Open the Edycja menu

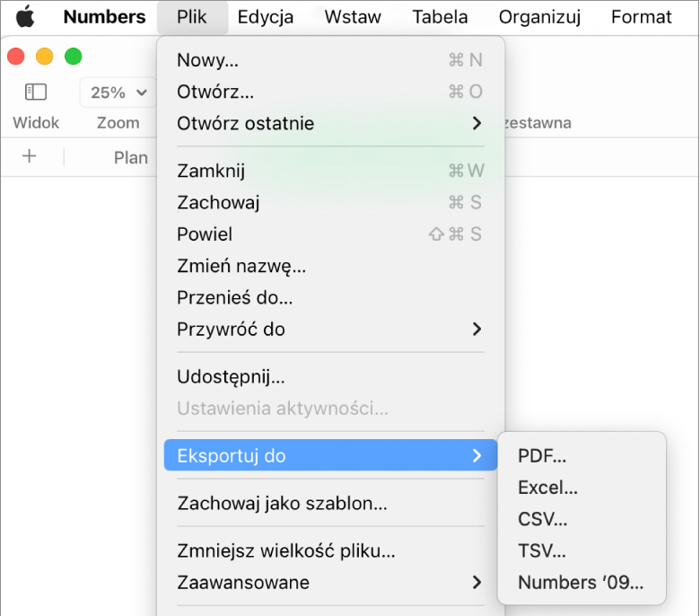265,17
